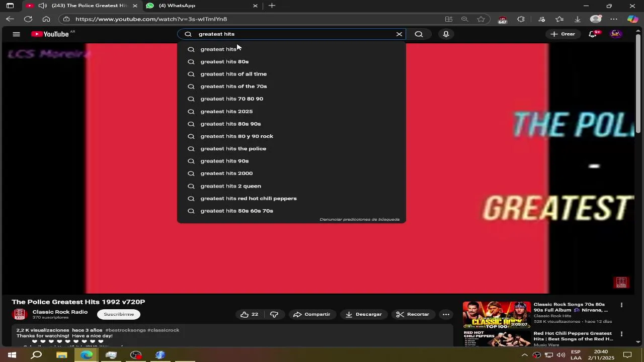Open browser Settings and more menu
Viewport: 644px width, 362px height.
click(x=614, y=19)
